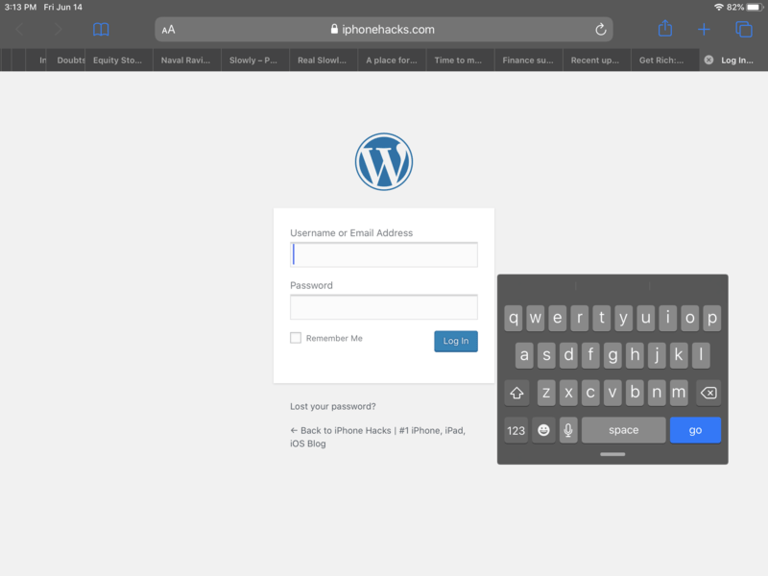
Task: Tap the 3:13 PM clock
Action: click(x=20, y=7)
